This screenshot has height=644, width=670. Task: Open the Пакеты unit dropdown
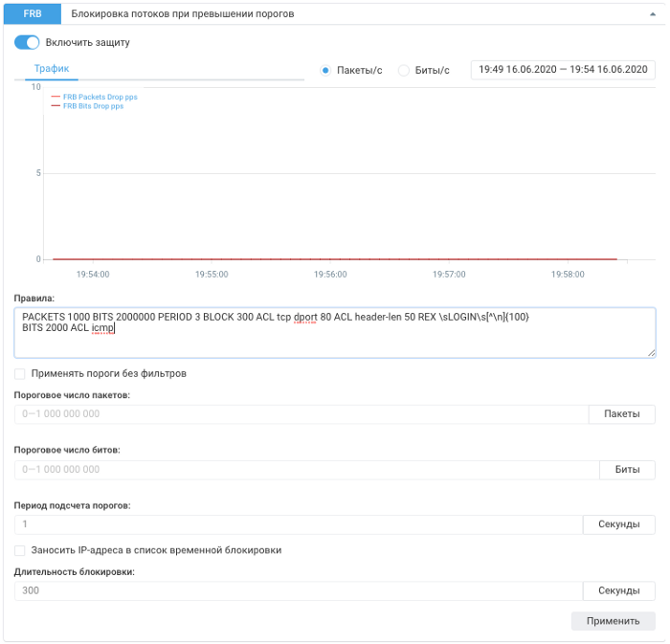coord(621,414)
